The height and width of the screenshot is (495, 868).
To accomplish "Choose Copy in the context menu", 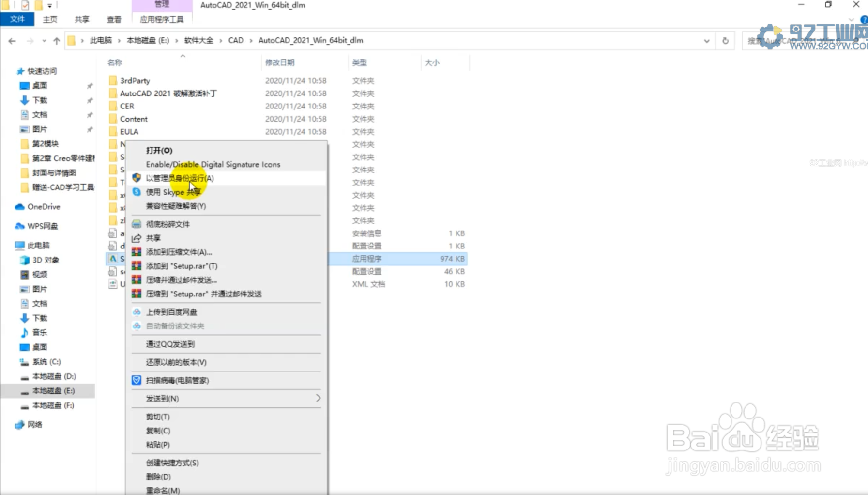I will (158, 431).
